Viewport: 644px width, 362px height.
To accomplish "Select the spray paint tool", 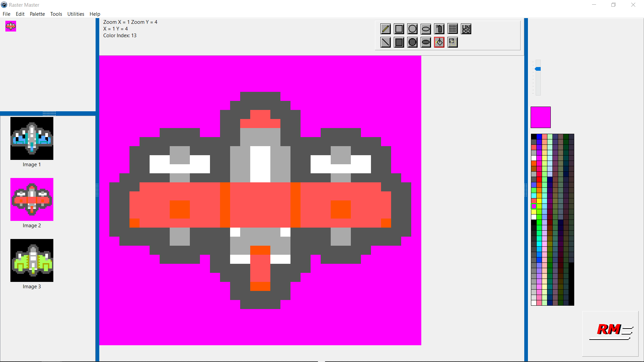I will pyautogui.click(x=439, y=29).
